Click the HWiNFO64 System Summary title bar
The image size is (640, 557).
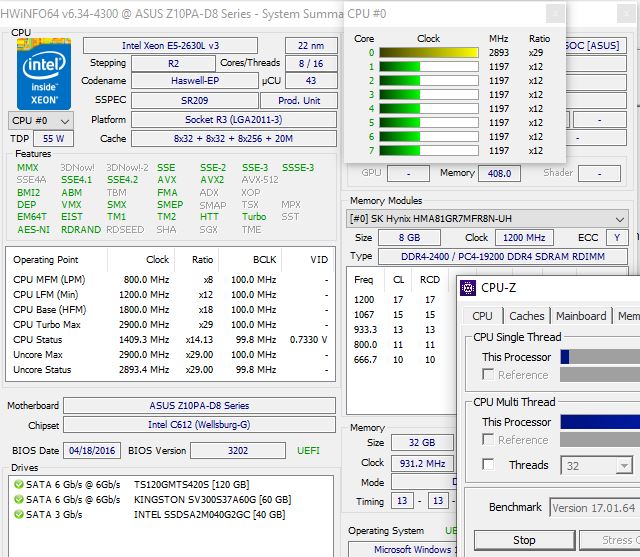pos(171,14)
